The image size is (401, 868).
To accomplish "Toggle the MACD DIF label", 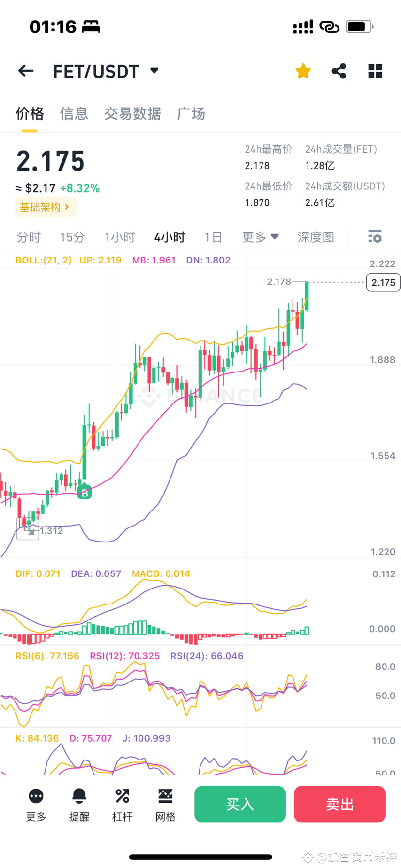I will coord(38,573).
